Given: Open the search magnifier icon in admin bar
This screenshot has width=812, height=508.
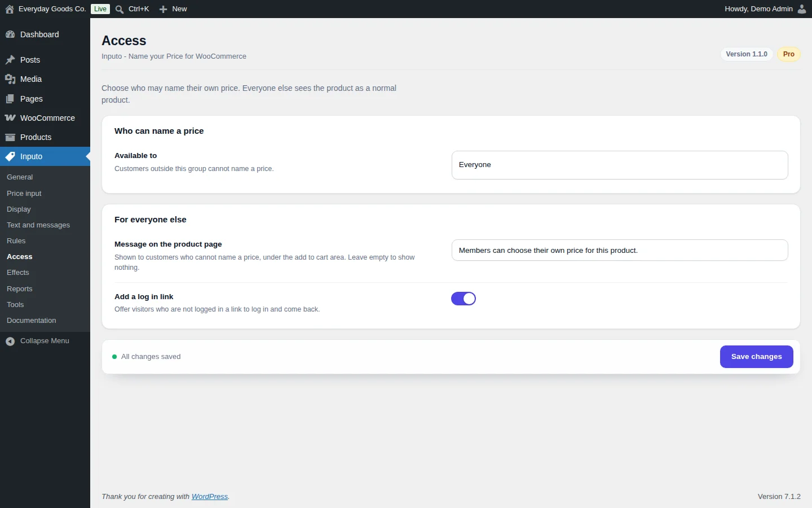Looking at the screenshot, I should 120,9.
